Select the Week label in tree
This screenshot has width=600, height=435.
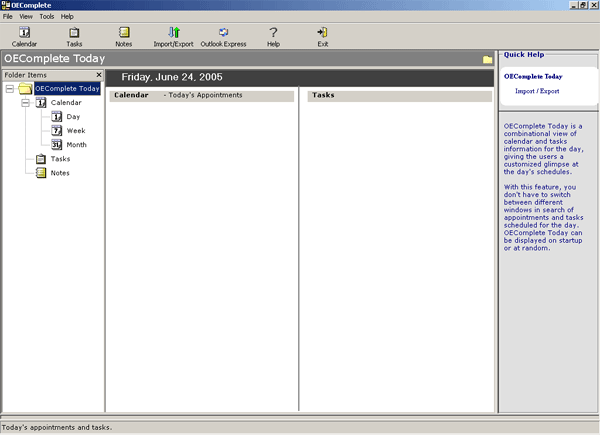point(76,131)
